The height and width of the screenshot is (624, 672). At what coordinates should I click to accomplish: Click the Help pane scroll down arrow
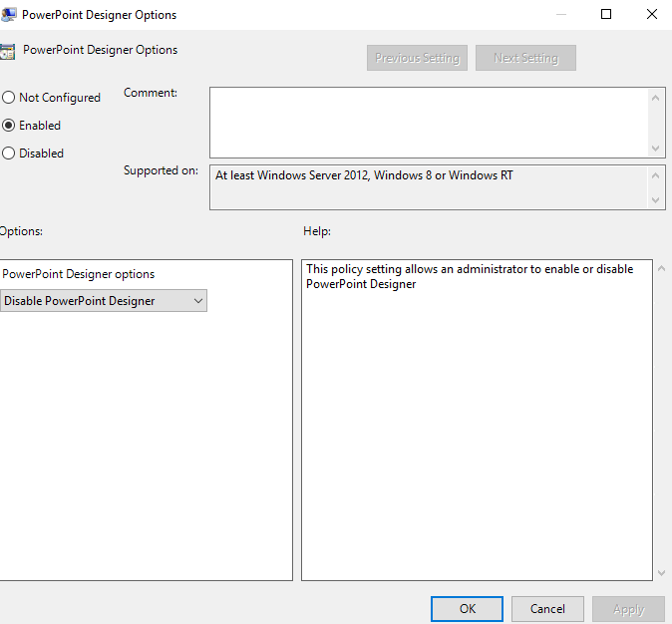(661, 573)
